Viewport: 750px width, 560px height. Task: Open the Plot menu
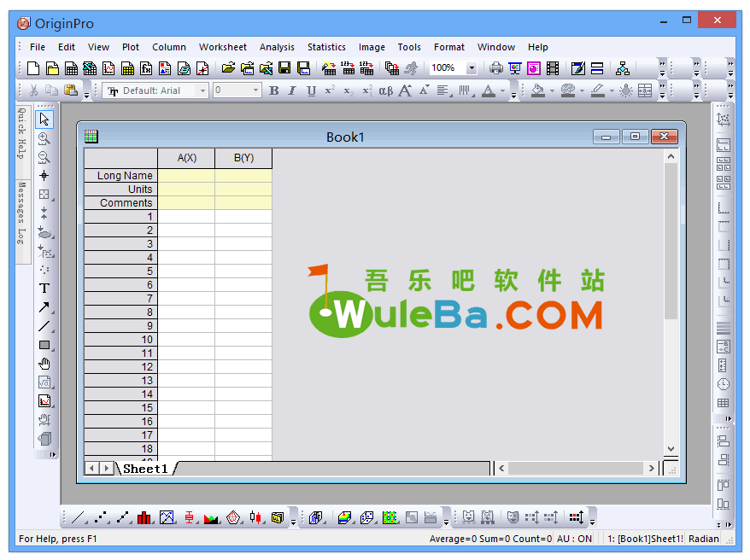(131, 47)
